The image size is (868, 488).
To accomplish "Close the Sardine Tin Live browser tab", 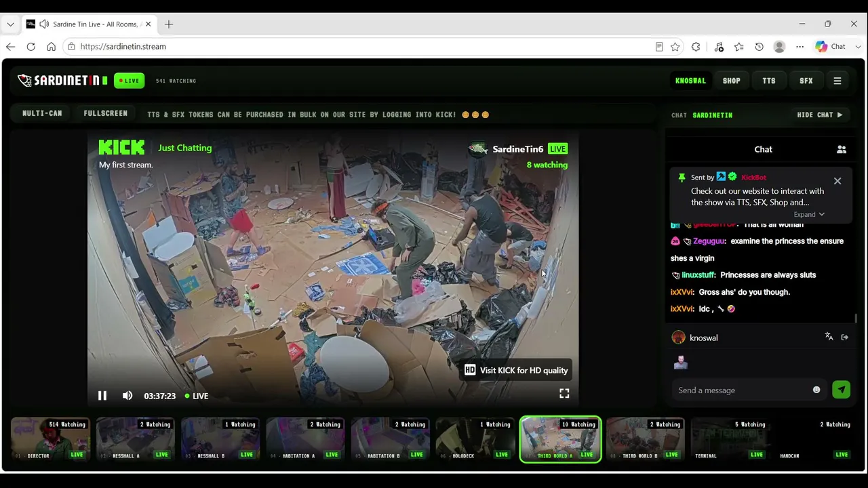I will tap(148, 24).
